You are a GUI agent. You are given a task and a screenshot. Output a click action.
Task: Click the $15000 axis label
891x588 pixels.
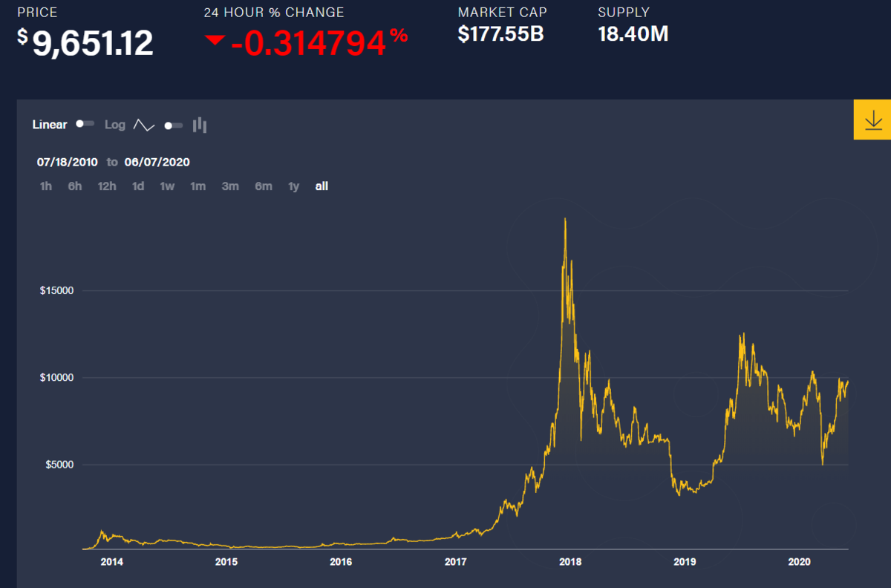(x=57, y=290)
